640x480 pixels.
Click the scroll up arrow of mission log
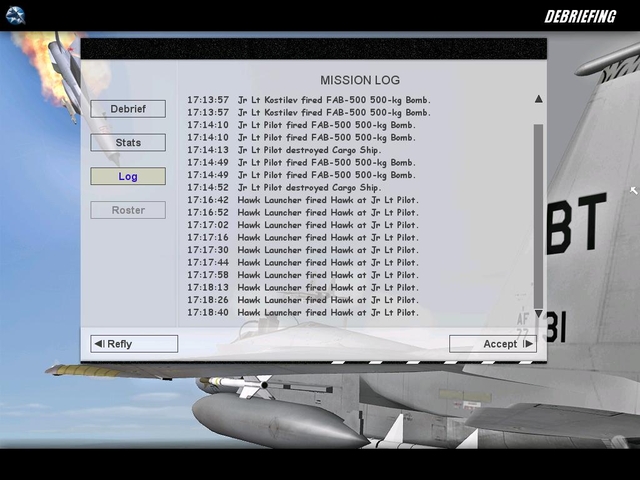click(x=538, y=99)
